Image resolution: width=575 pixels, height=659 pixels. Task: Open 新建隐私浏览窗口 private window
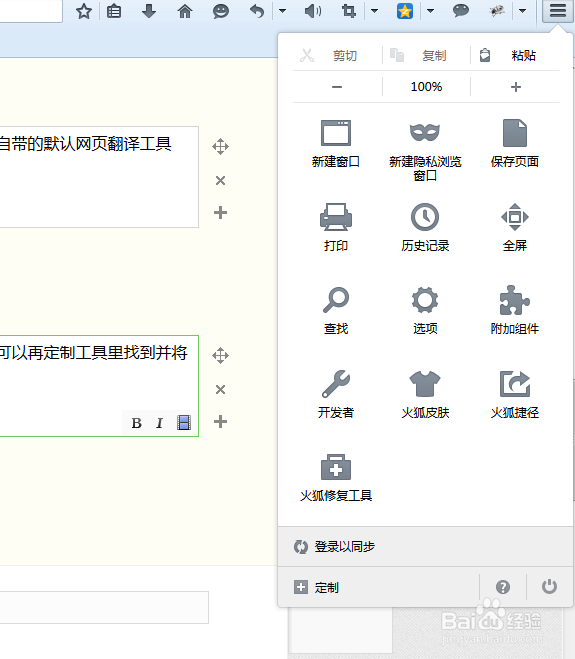click(x=425, y=150)
